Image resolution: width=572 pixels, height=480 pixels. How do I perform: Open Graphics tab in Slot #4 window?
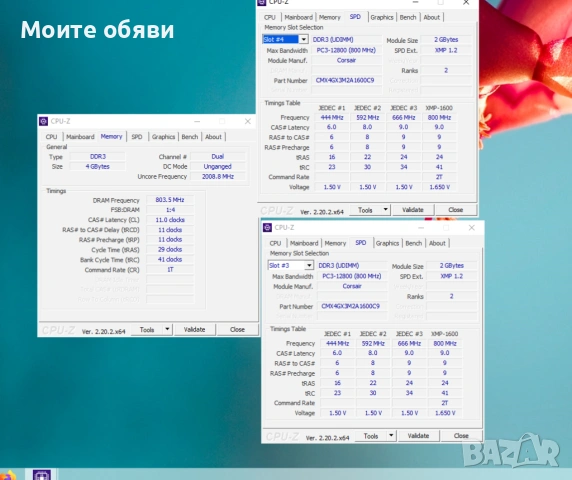[x=382, y=17]
